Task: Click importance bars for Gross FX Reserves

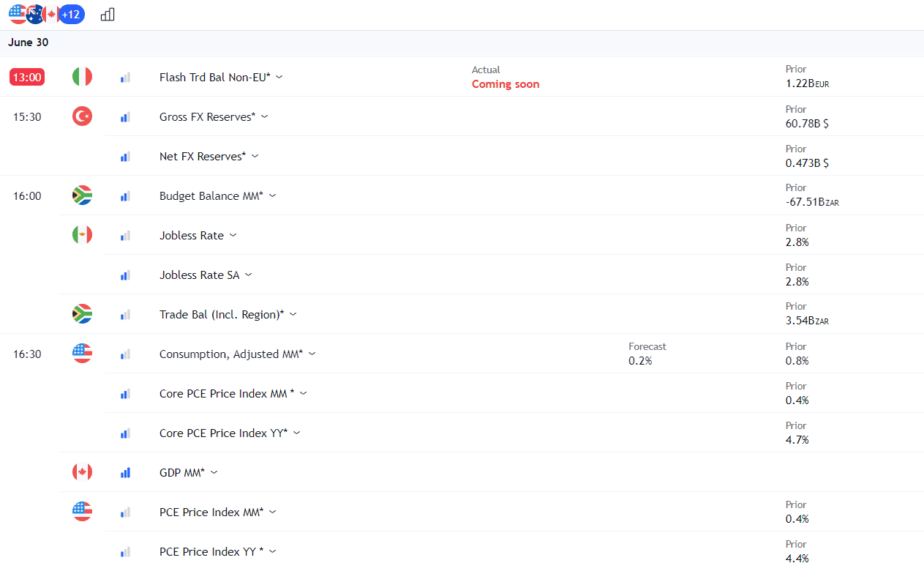Action: click(125, 116)
